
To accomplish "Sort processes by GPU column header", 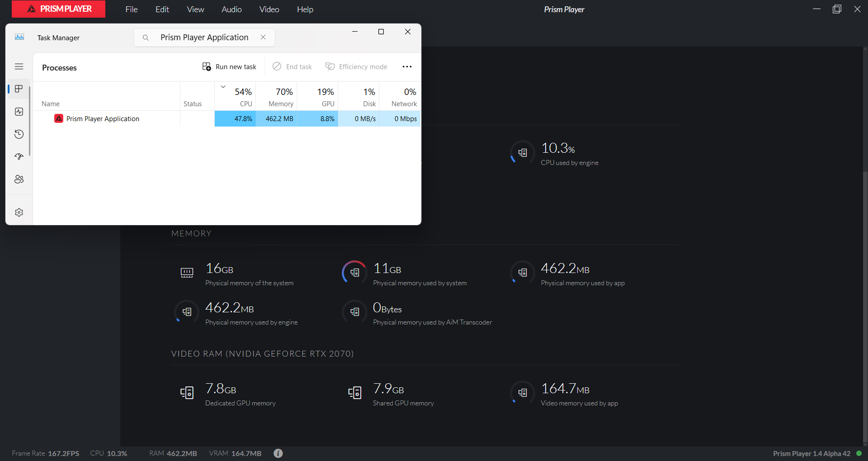I will (317, 97).
